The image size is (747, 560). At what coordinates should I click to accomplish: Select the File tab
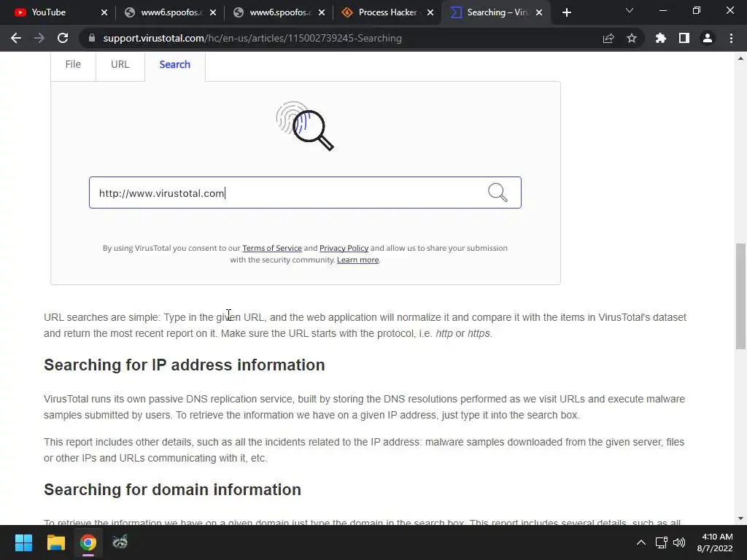(73, 65)
